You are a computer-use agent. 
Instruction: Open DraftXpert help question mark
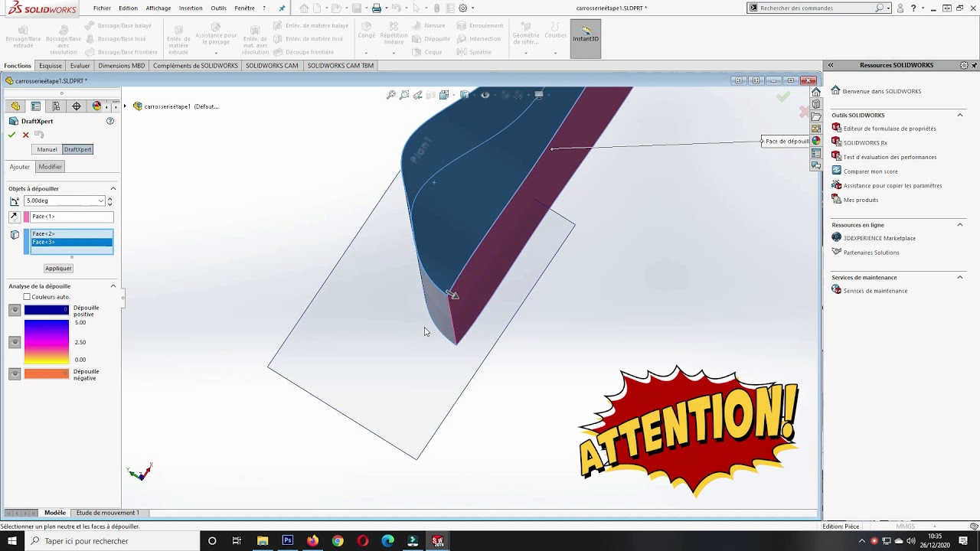pyautogui.click(x=110, y=121)
